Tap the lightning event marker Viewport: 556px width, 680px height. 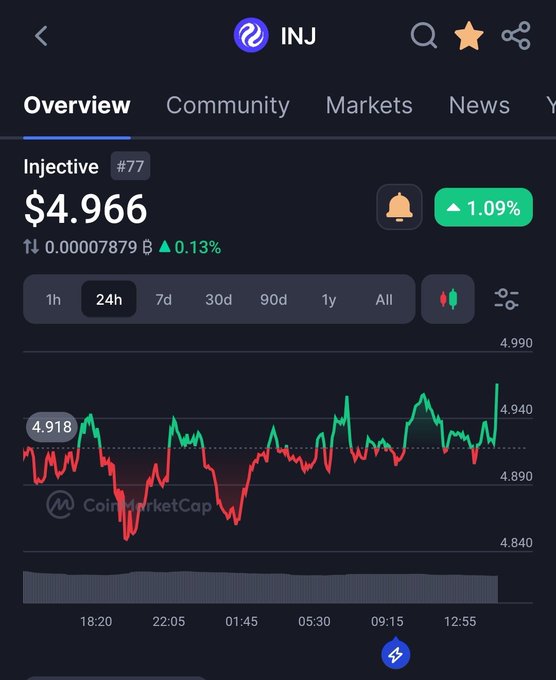click(396, 654)
